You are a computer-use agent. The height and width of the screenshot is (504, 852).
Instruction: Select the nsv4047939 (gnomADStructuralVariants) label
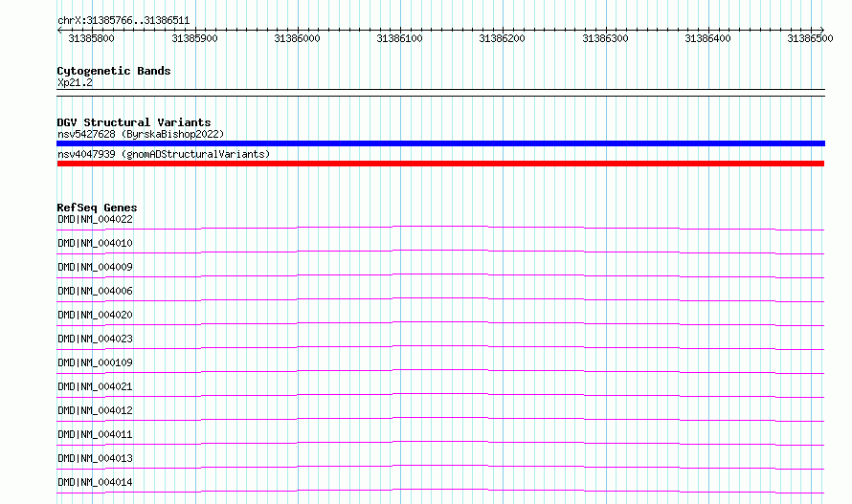[164, 154]
